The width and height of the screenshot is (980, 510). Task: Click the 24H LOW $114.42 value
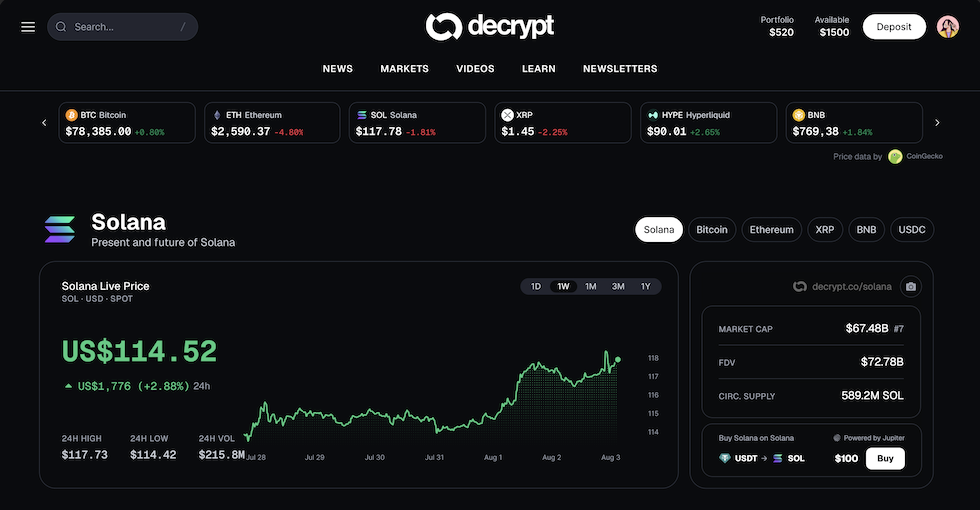[153, 455]
